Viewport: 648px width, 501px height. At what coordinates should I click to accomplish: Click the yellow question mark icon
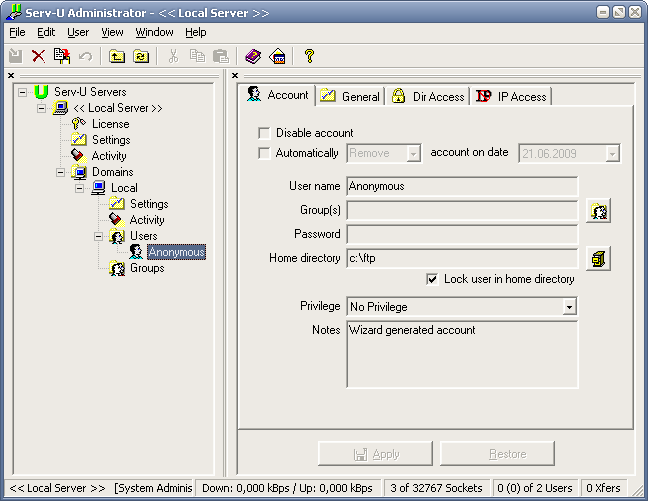[309, 56]
